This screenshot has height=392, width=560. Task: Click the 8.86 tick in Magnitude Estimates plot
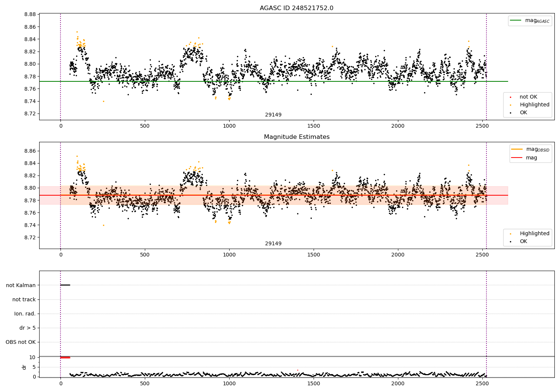coord(30,151)
